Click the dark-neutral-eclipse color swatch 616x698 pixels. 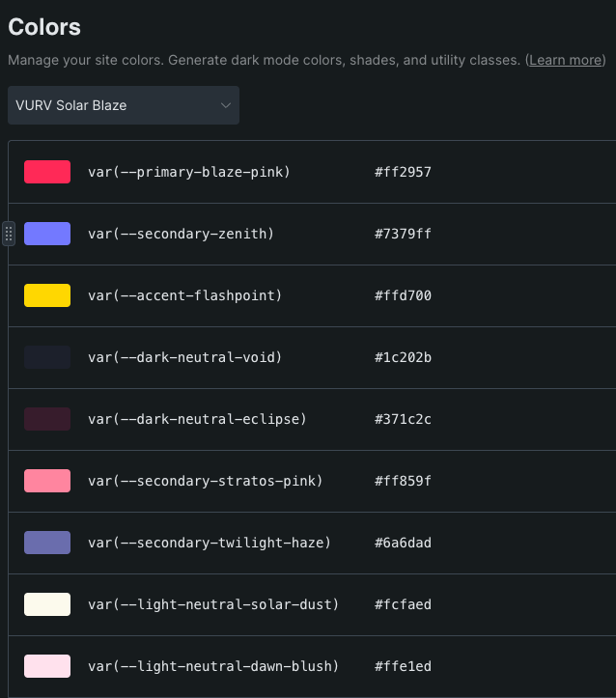coord(47,419)
